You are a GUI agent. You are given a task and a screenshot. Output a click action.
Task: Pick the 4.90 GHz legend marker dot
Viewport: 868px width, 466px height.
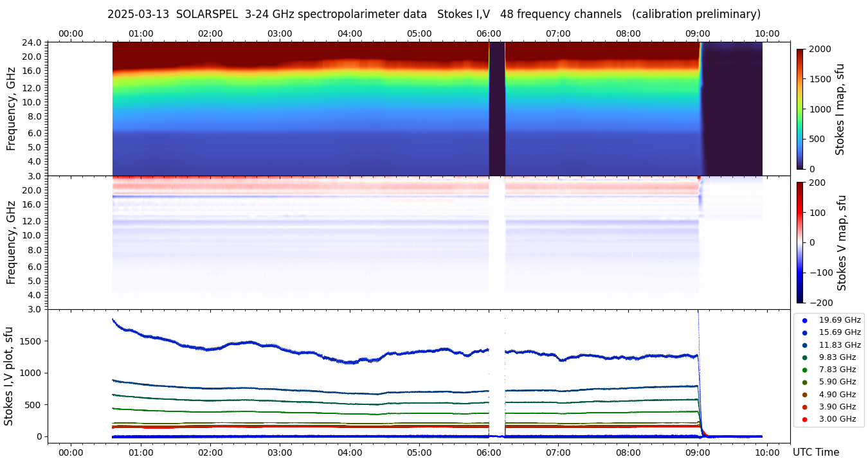(804, 395)
